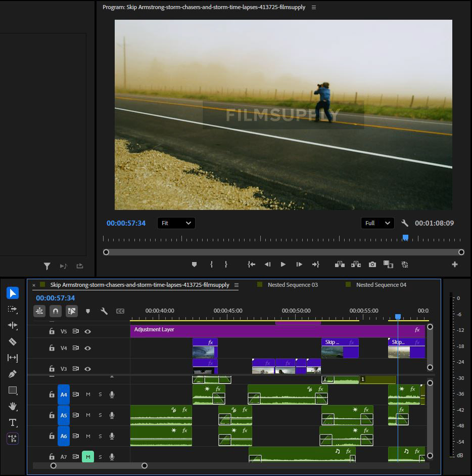
Task: Hide track V4 with eye icon
Action: [87, 348]
